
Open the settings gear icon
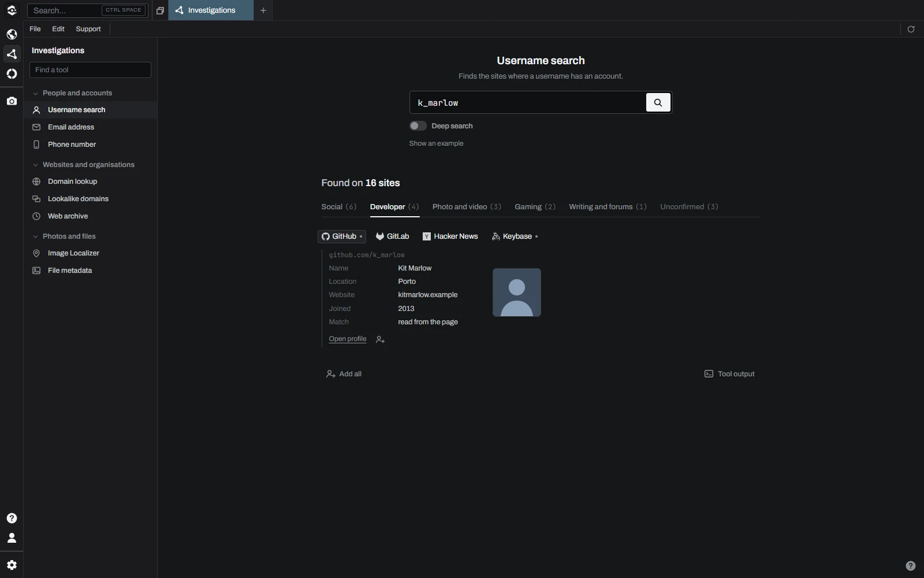[12, 565]
